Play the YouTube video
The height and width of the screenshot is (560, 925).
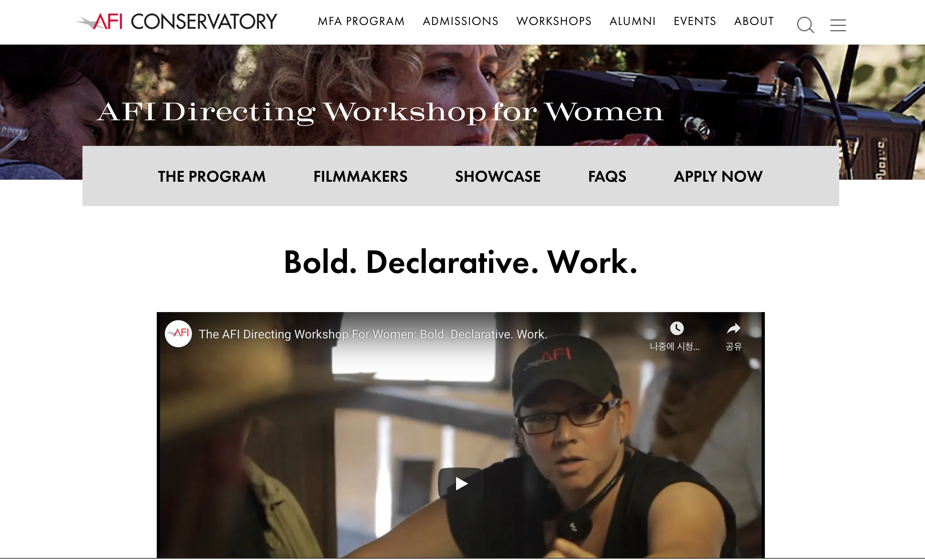coord(460,483)
